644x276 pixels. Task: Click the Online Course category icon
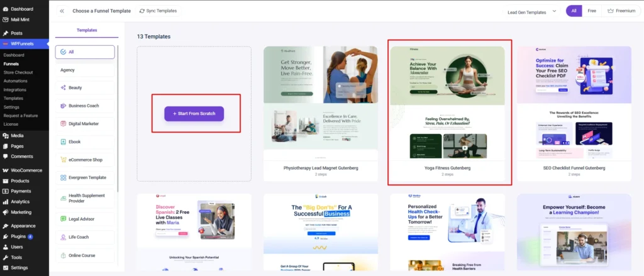[64, 255]
